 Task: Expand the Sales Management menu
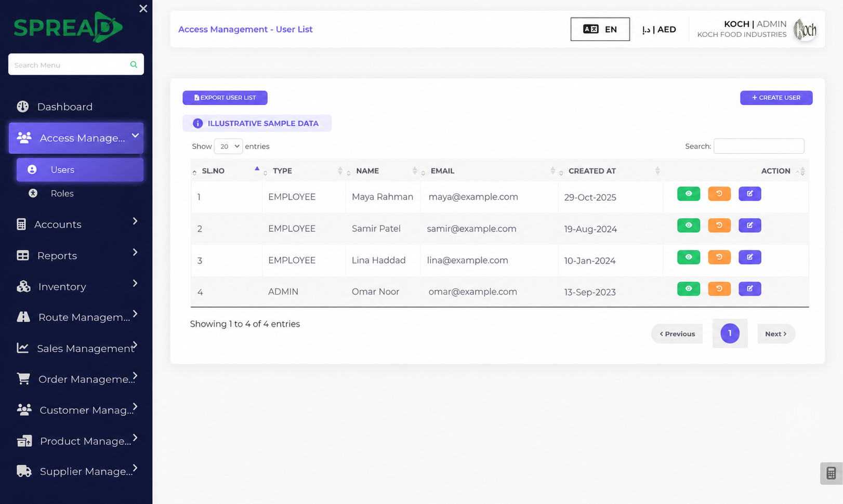(x=76, y=348)
